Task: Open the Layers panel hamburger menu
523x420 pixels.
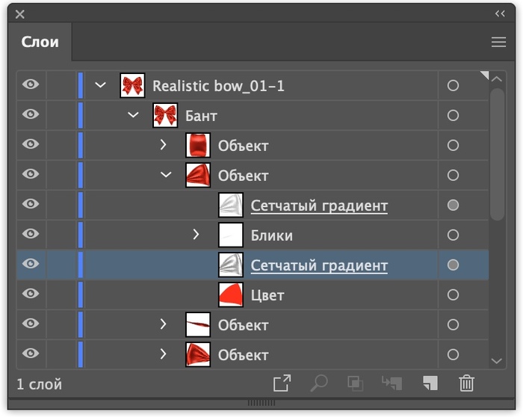Action: [498, 43]
